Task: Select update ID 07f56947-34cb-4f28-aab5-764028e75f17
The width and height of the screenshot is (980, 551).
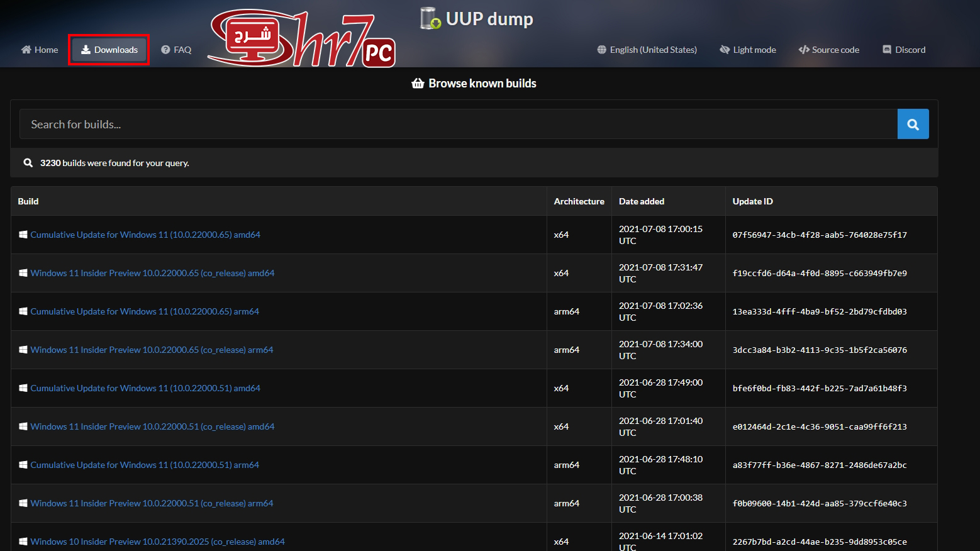Action: (x=820, y=235)
